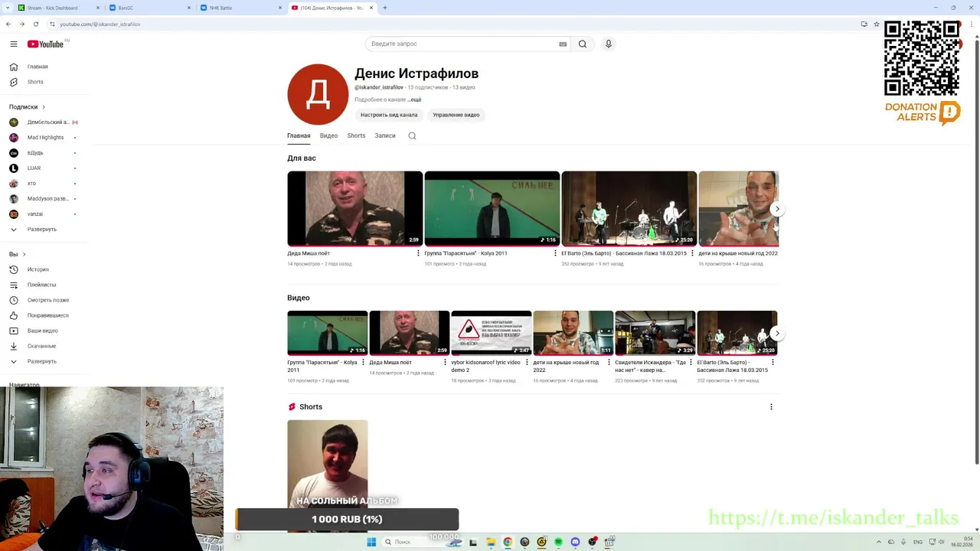Click Управление видео button

pyautogui.click(x=456, y=115)
